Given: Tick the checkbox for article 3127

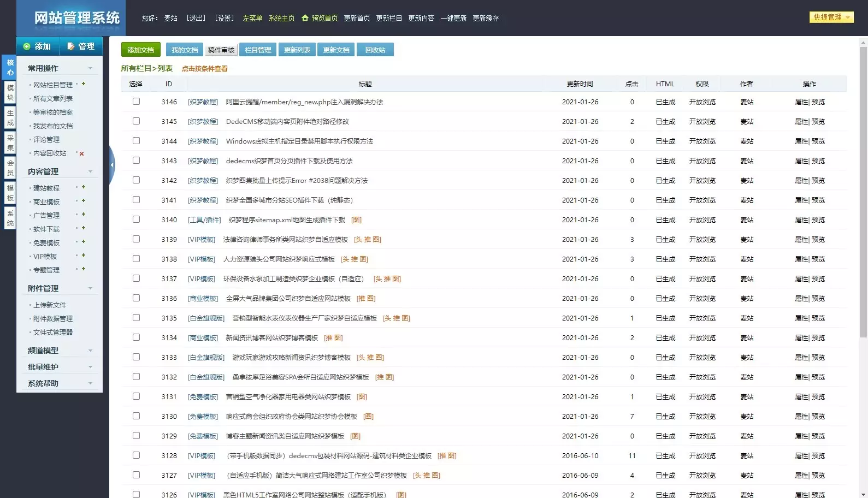Looking at the screenshot, I should tap(136, 475).
